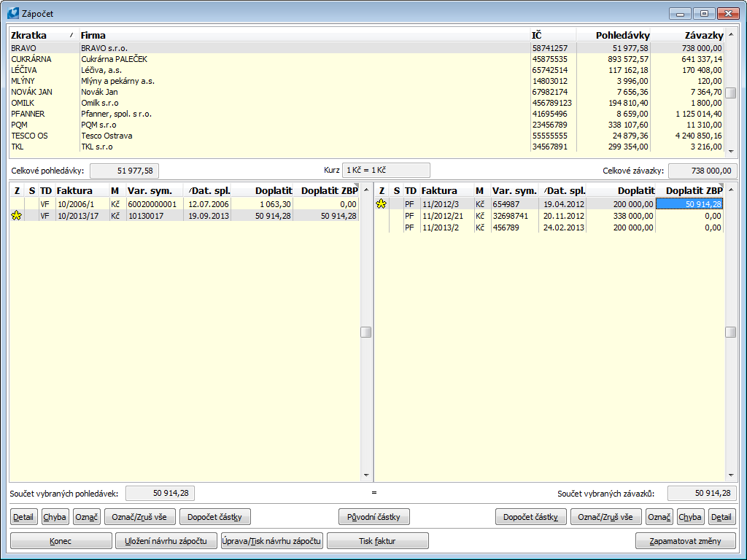This screenshot has width=747, height=560.
Task: Select receivable invoice 10/2006/1
Action: coord(185,204)
